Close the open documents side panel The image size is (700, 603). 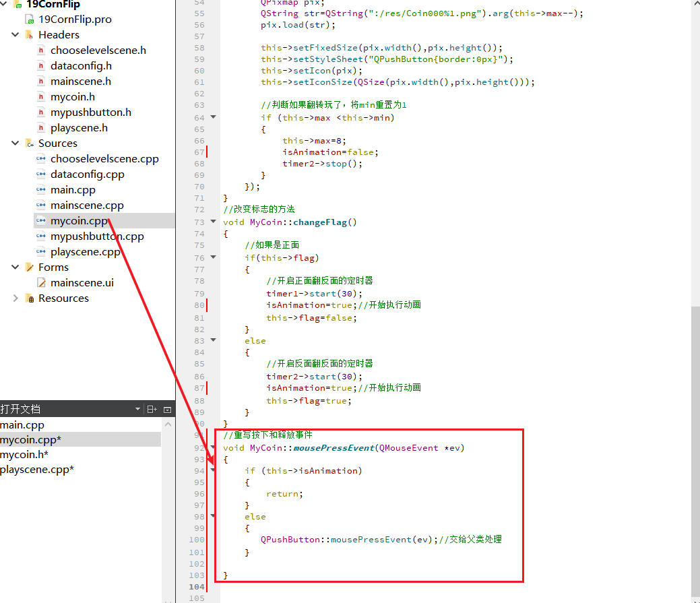(x=167, y=409)
